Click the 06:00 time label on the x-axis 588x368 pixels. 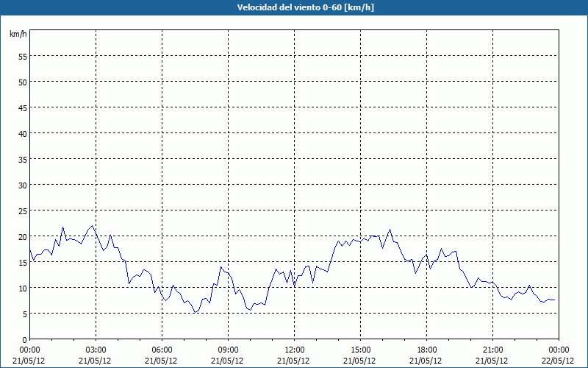[162, 350]
